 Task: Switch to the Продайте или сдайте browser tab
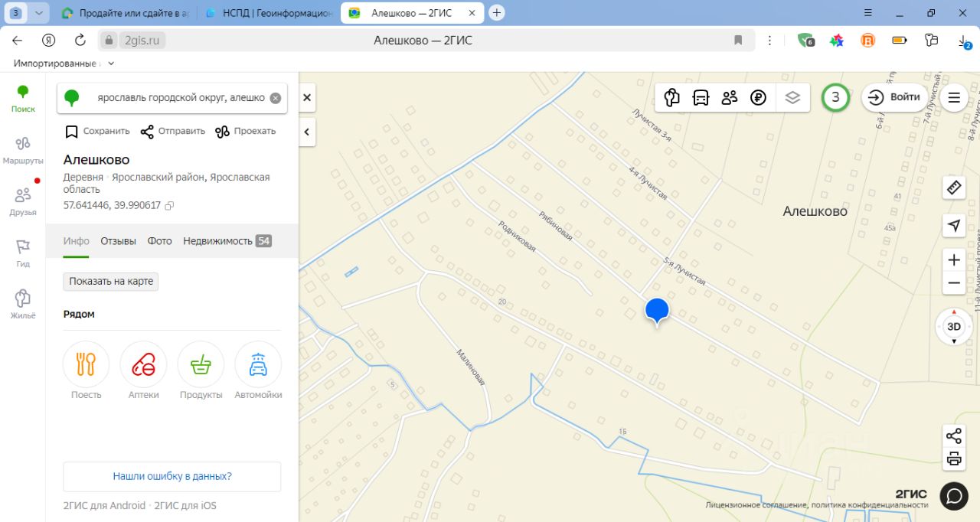[124, 13]
